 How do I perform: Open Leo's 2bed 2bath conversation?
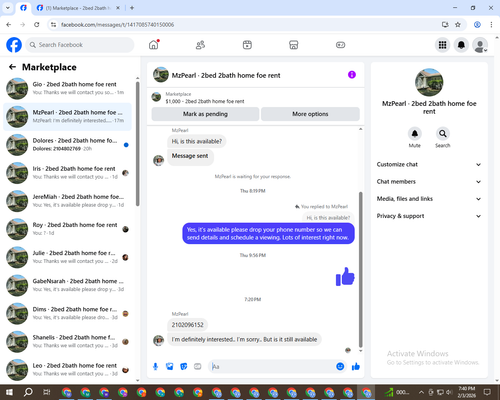click(x=67, y=370)
